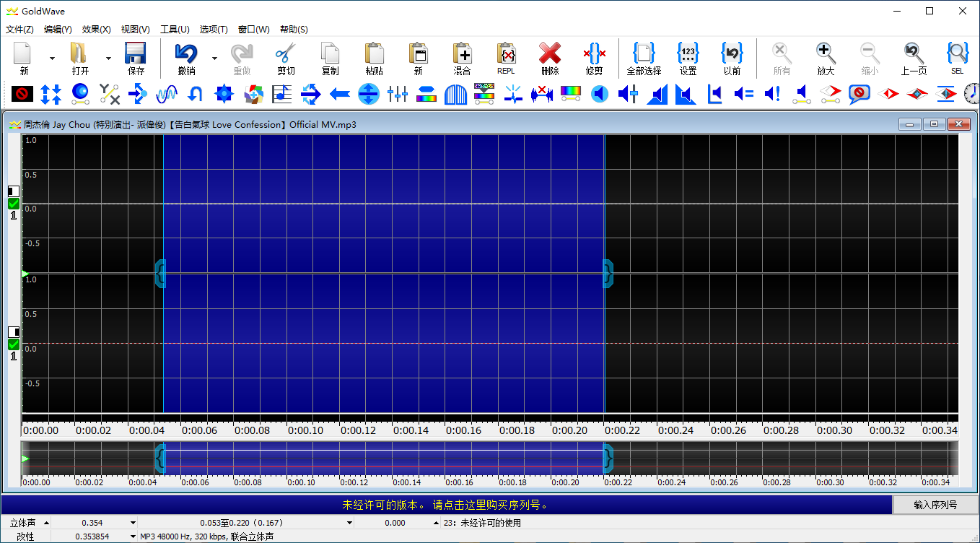
Task: Click the U-turn arrow effect icon
Action: tap(195, 94)
